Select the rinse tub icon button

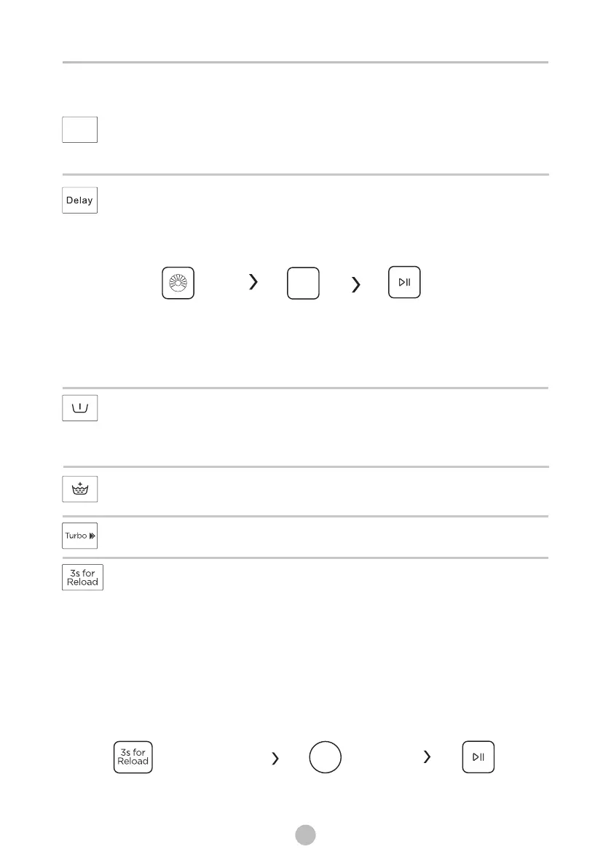point(79,408)
